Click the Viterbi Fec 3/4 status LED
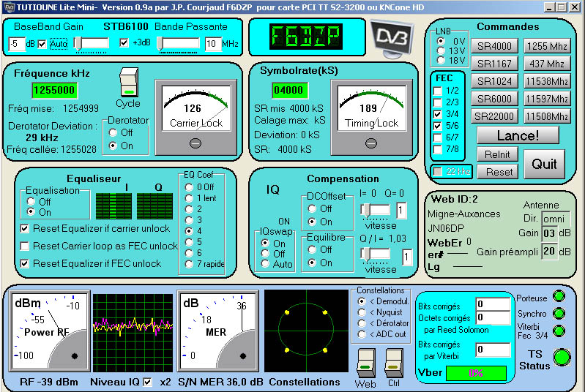This screenshot has height=392, width=585. (x=559, y=331)
